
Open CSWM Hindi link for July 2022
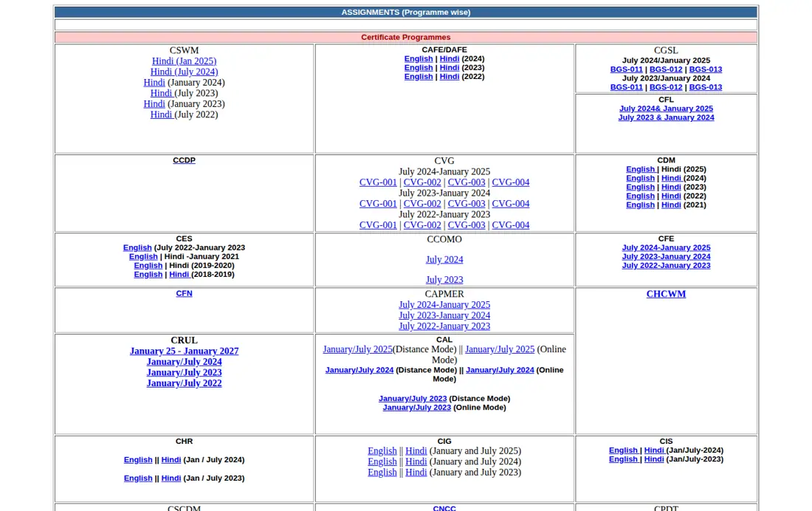point(162,114)
